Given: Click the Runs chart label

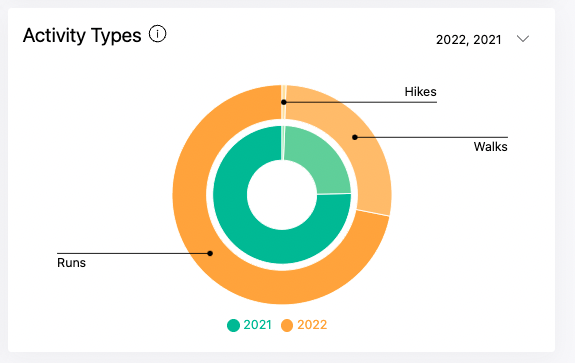Looking at the screenshot, I should pos(71,263).
